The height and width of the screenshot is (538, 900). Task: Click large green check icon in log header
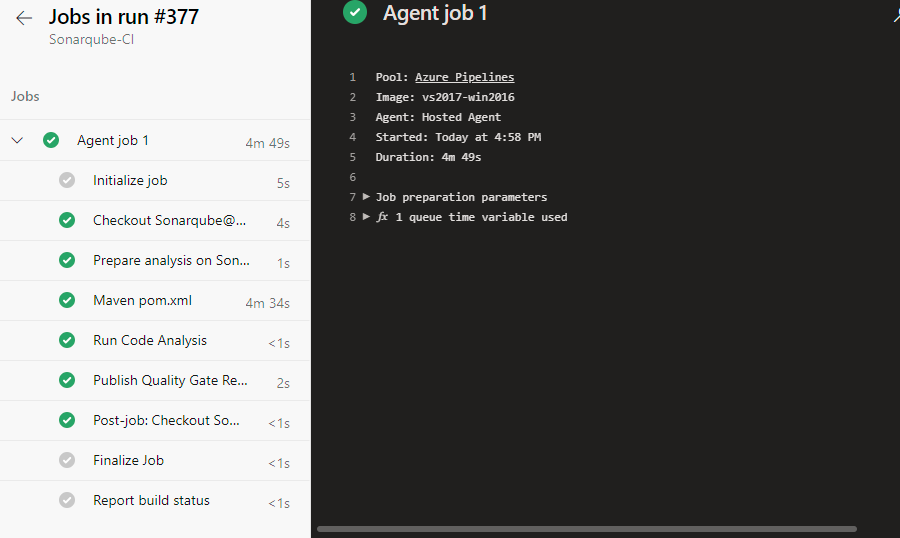coord(355,12)
